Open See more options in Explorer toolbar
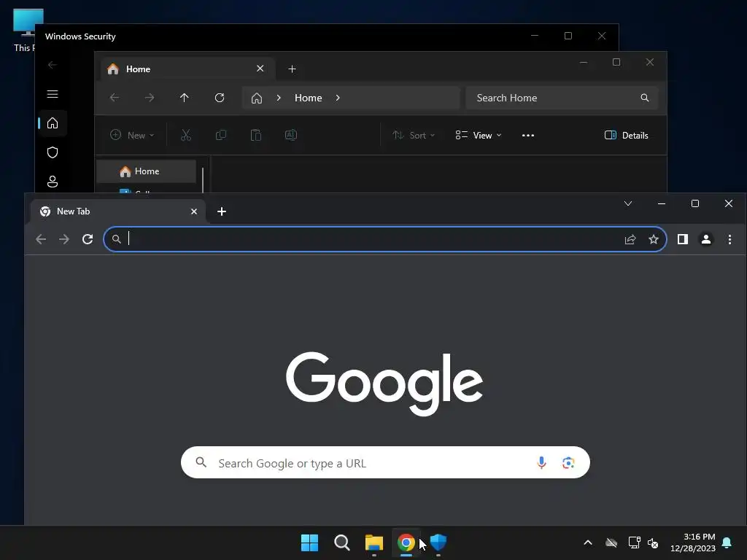The image size is (747, 560). tap(528, 135)
